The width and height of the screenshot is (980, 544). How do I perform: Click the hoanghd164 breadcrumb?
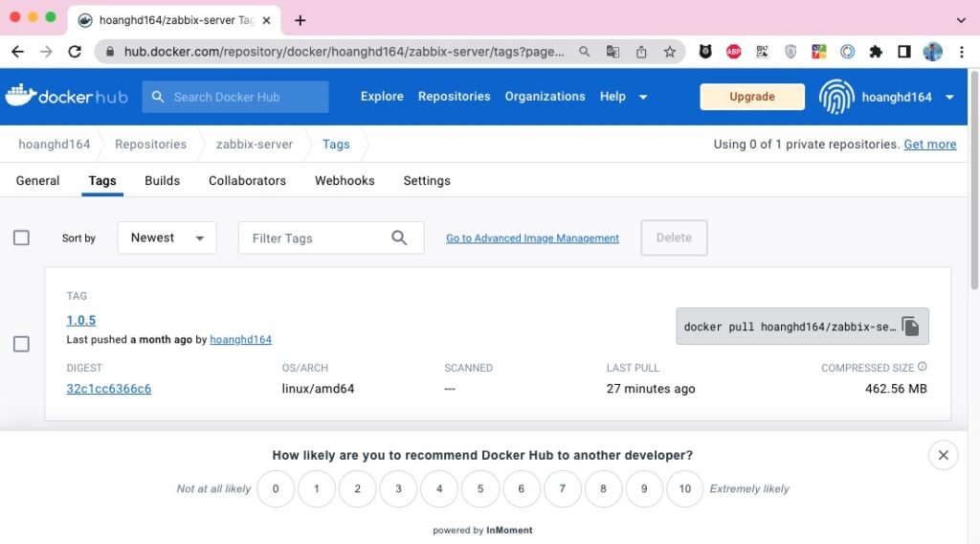click(55, 145)
